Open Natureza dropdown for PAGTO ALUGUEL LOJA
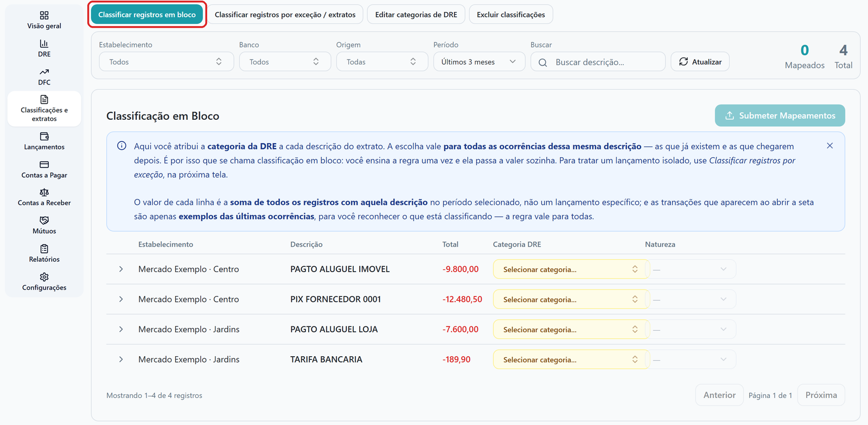 pos(691,330)
